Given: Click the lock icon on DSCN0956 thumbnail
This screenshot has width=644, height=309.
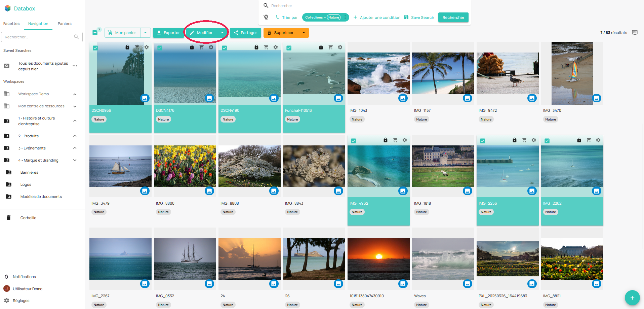Looking at the screenshot, I should point(127,47).
